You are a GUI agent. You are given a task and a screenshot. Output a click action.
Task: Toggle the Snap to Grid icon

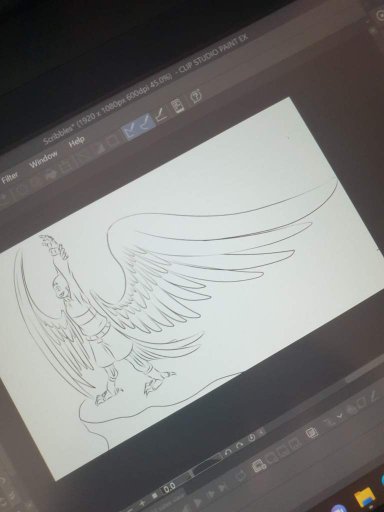[x=161, y=115]
